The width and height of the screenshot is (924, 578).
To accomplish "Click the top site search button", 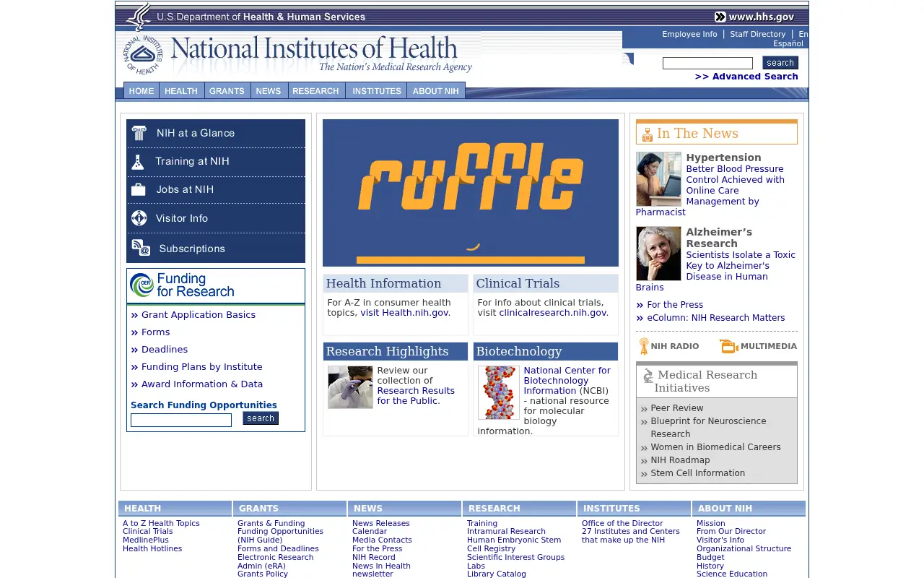I will pos(780,63).
